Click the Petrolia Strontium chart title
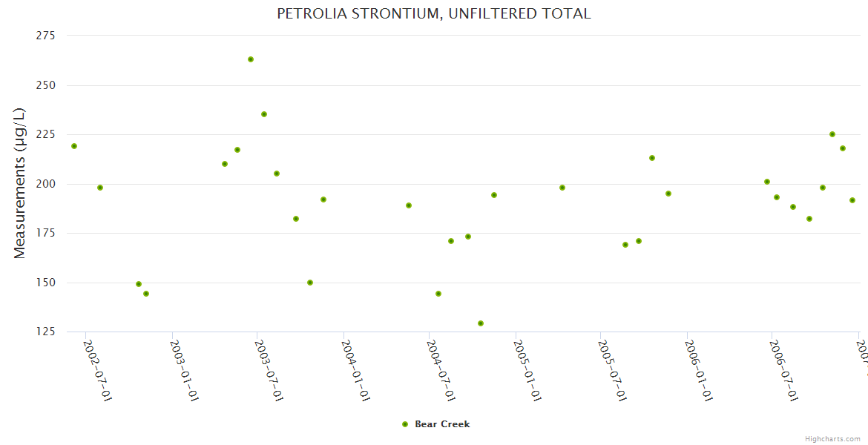Viewport: 868px width, 445px height. pyautogui.click(x=434, y=13)
